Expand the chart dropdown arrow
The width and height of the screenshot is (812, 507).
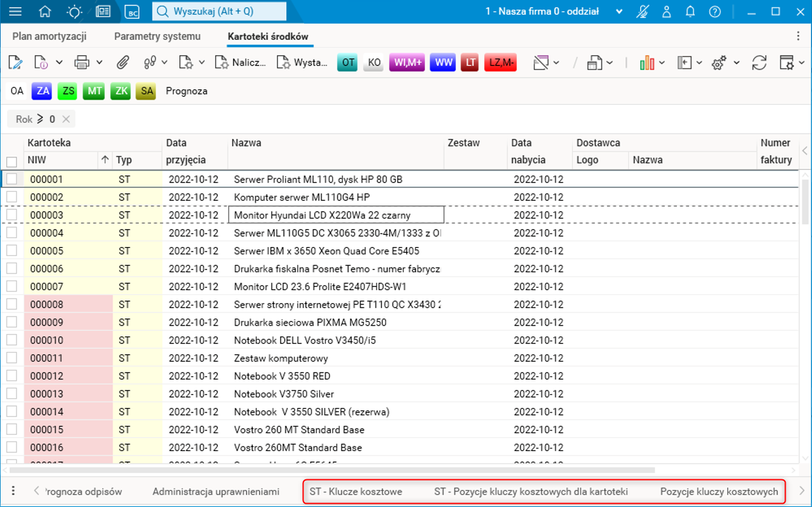click(x=662, y=62)
